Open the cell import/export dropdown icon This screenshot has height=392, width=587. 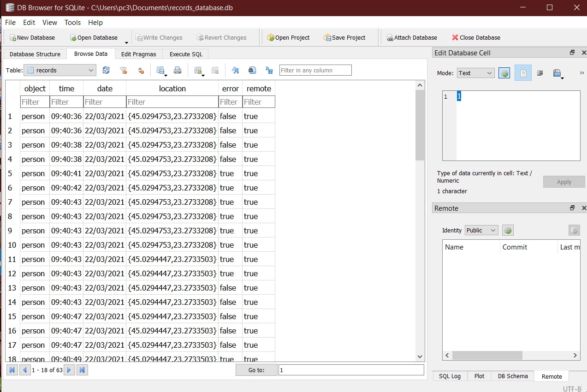tap(558, 73)
